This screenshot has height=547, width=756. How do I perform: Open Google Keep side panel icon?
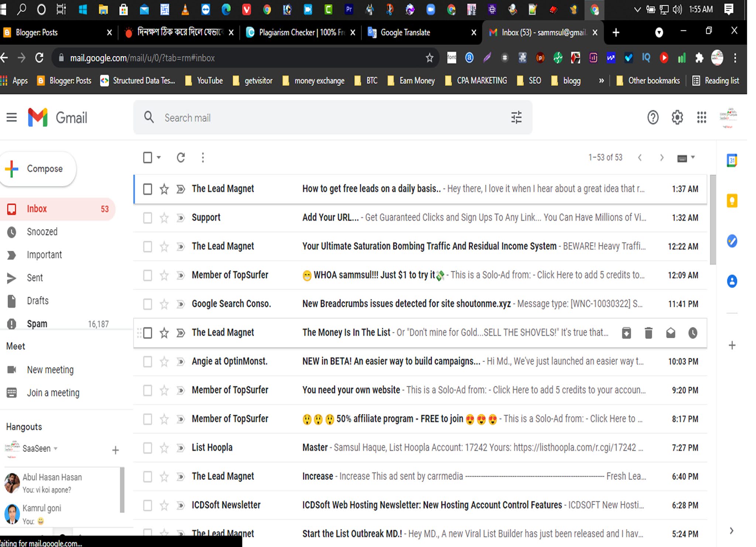(x=732, y=201)
